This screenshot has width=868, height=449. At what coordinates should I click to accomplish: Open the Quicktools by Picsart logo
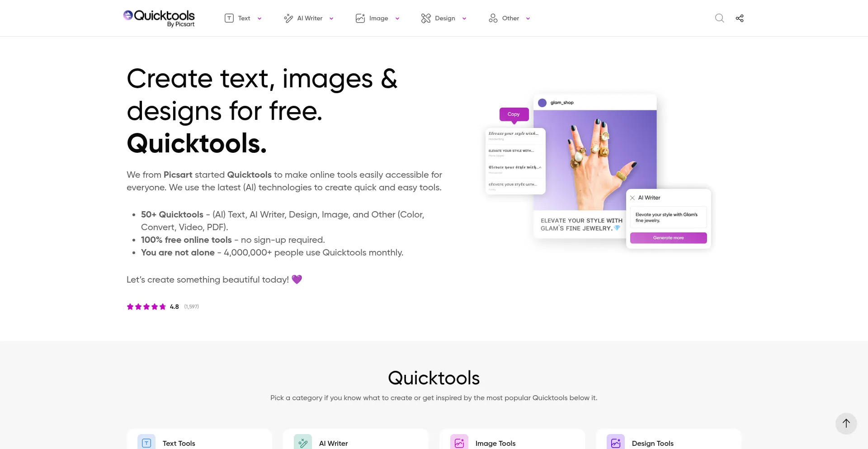pos(159,18)
